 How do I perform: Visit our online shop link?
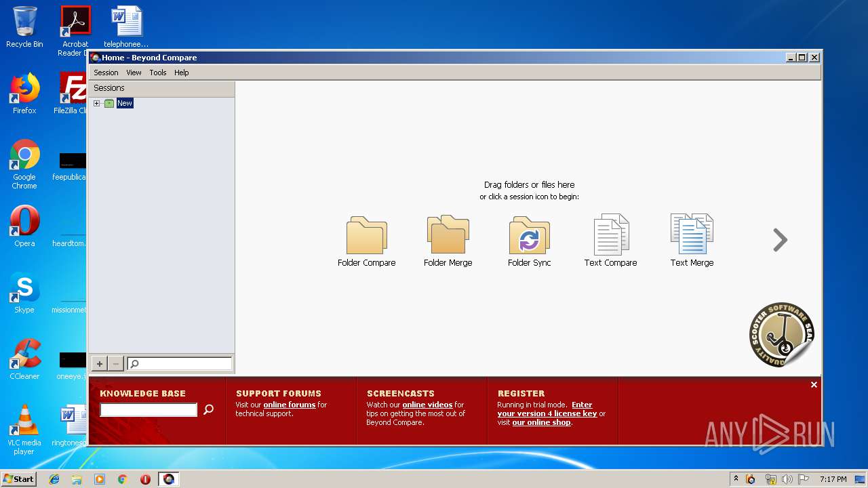click(x=541, y=422)
